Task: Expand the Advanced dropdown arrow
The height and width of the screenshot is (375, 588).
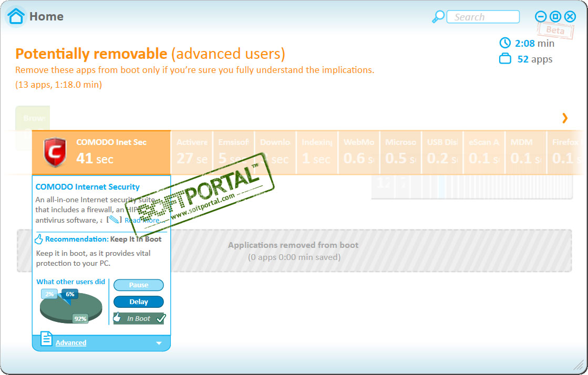Action: pos(159,343)
